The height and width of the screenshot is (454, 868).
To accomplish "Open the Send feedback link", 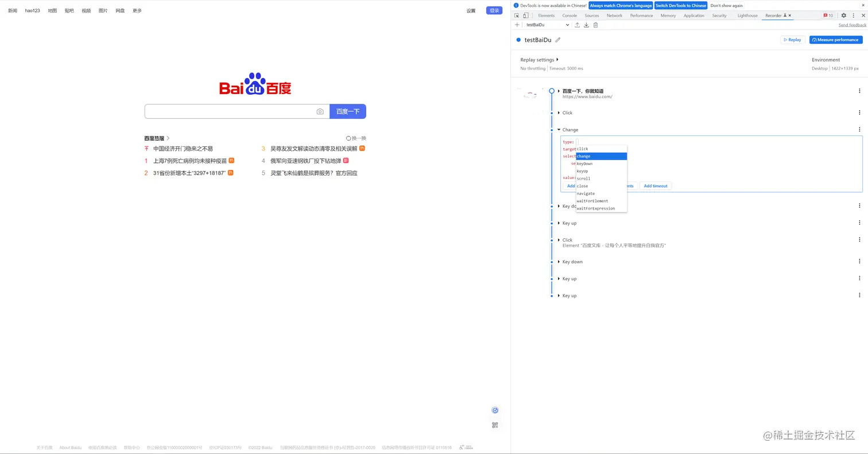I will click(852, 25).
